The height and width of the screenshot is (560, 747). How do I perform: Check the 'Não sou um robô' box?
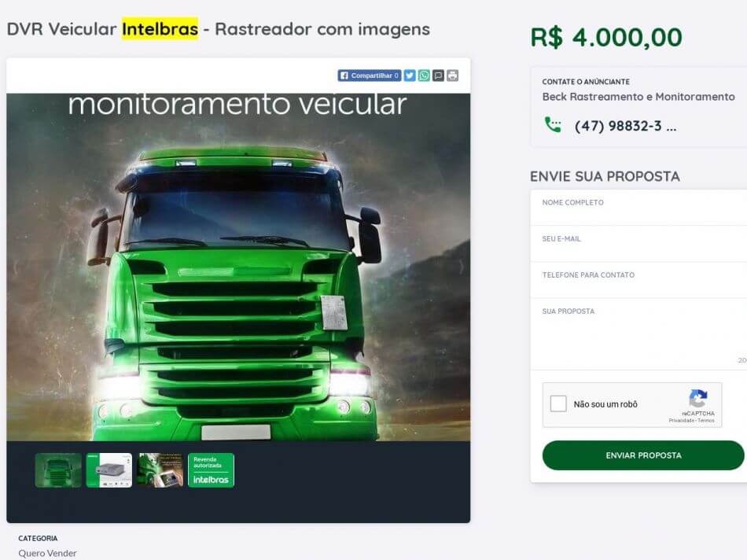558,403
